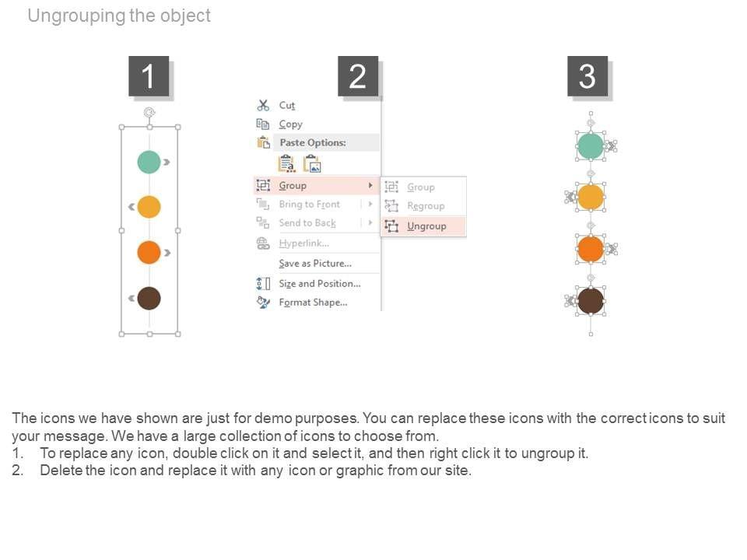Choose the paste as Picture icon

[x=312, y=164]
